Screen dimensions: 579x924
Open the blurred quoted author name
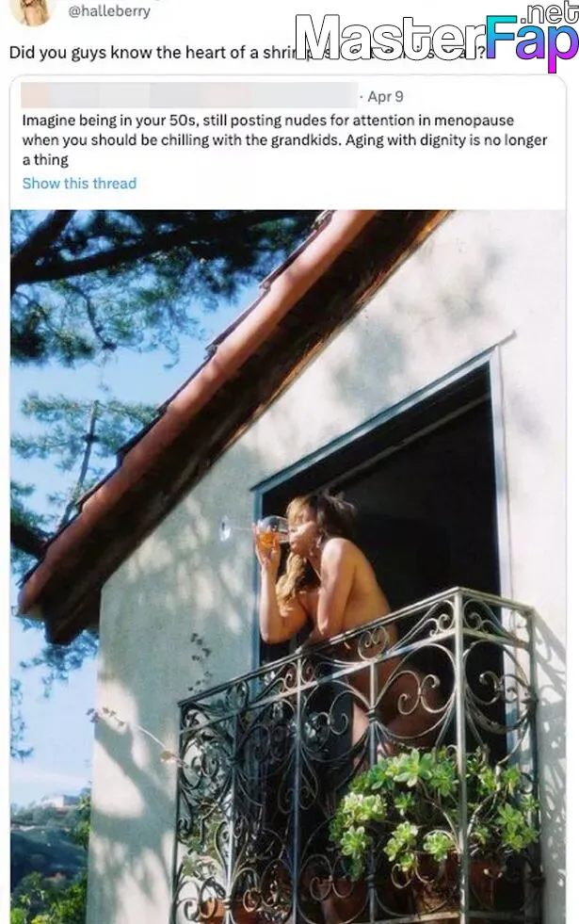tap(188, 95)
